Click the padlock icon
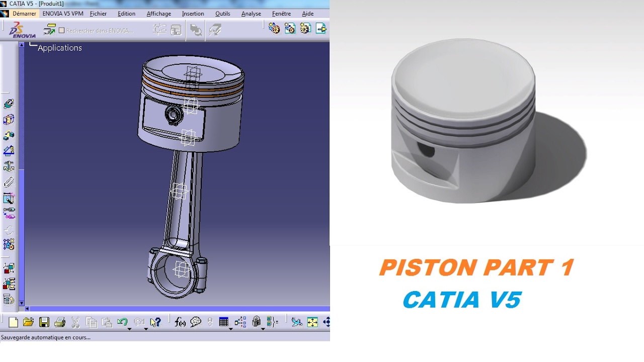Viewport: 644px width, 362px height. pos(256,322)
